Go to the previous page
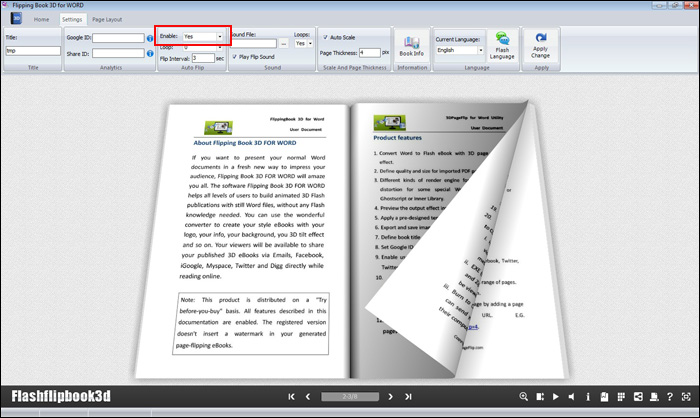Image resolution: width=700 pixels, height=418 pixels. point(308,397)
